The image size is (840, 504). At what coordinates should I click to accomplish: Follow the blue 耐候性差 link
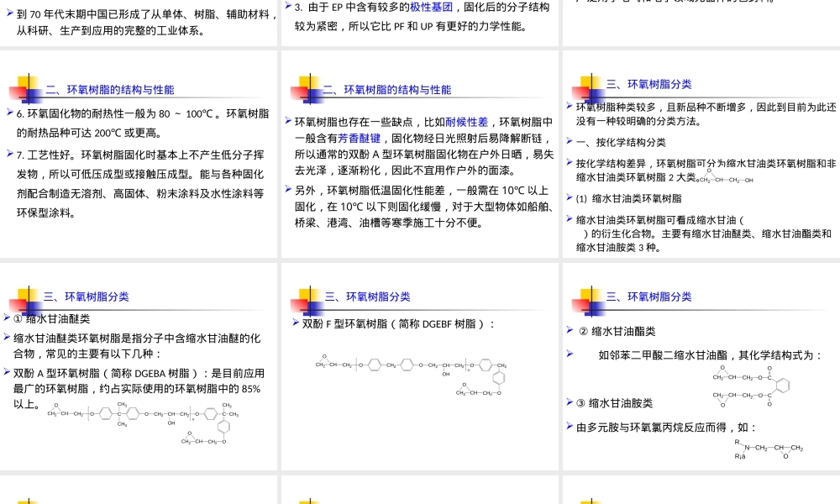pyautogui.click(x=466, y=122)
